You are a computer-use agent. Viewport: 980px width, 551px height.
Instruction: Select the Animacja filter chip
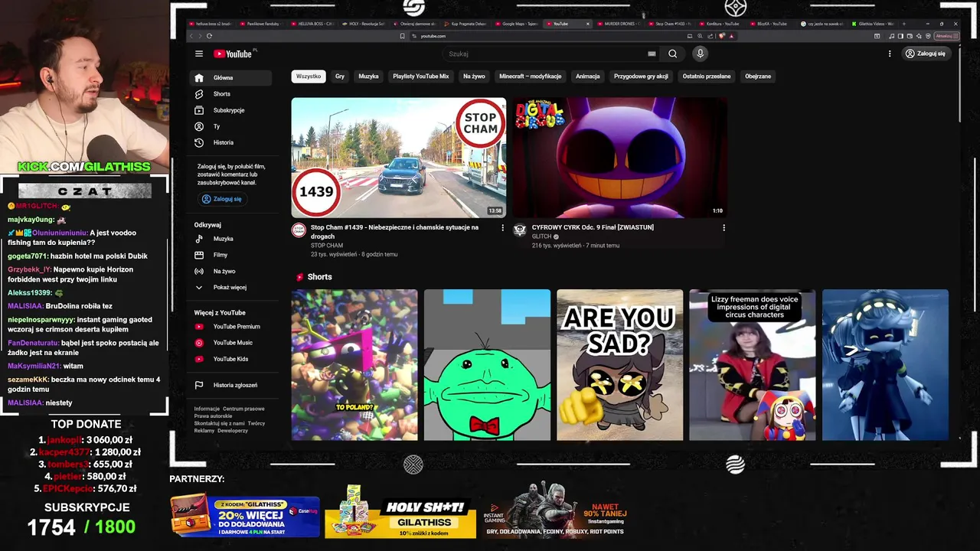click(x=588, y=77)
